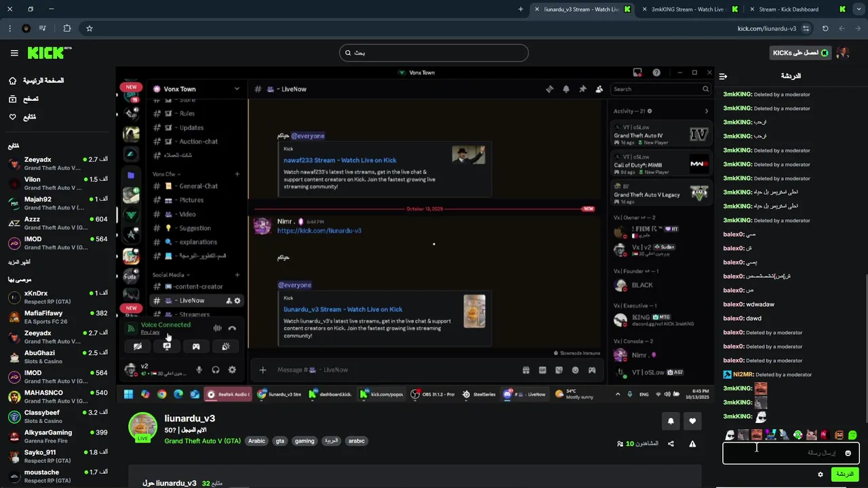
Task: Open the kick.com/liunardu-v3 link in Discord
Action: (319, 230)
